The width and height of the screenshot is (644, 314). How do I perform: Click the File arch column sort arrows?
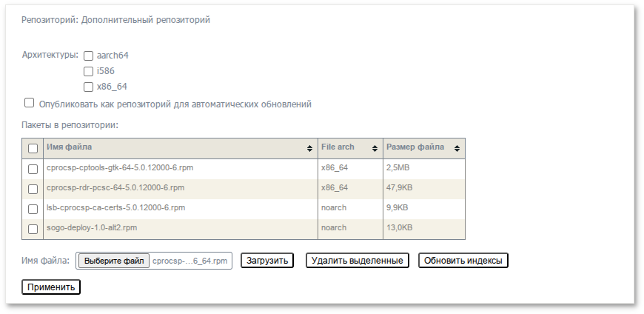click(x=375, y=148)
